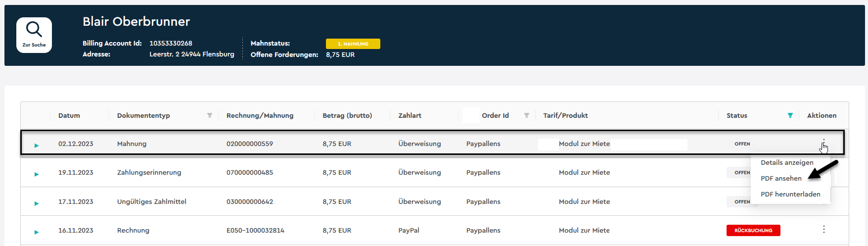Screen dimensions: 868x246
Task: Click the Zahlungserinnerung document type cell
Action: point(149,172)
